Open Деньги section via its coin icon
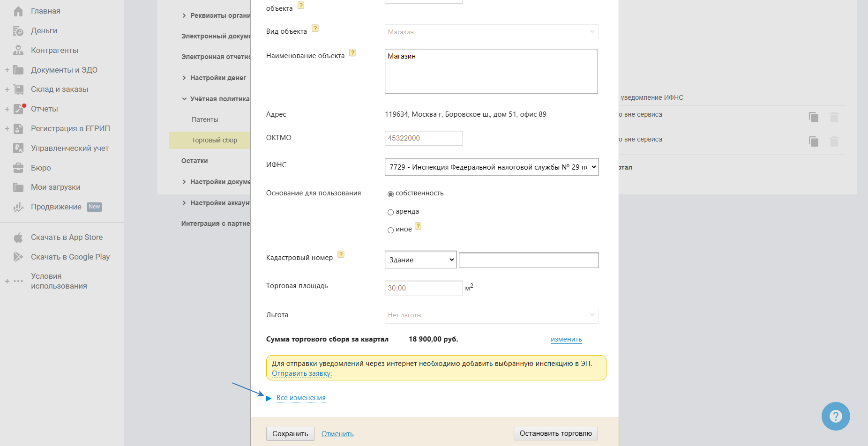868x446 pixels. [18, 31]
